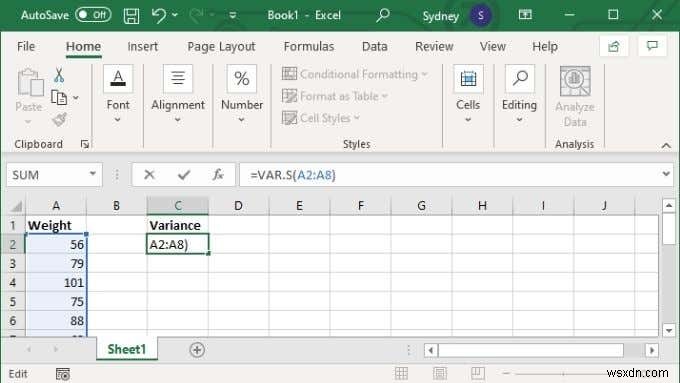This screenshot has height=383, width=680.
Task: Open the Name Box dropdown arrow
Action: tap(92, 174)
